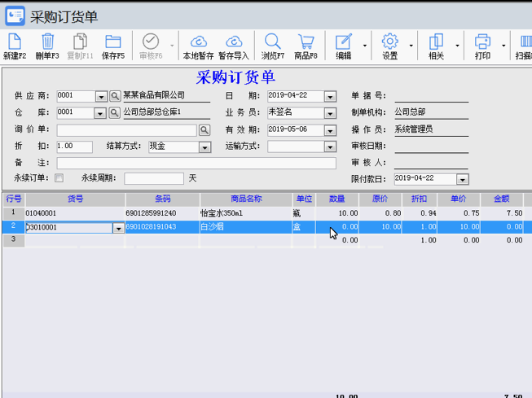This screenshot has height=398, width=532.
Task: Click the 单位 column header
Action: 305,199
